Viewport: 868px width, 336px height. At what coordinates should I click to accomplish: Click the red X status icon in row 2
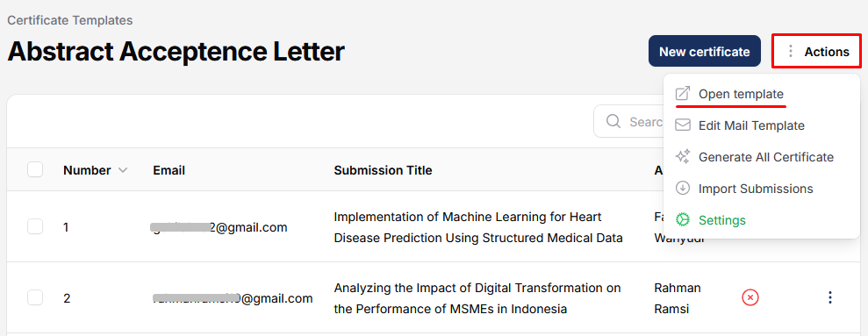coord(750,297)
